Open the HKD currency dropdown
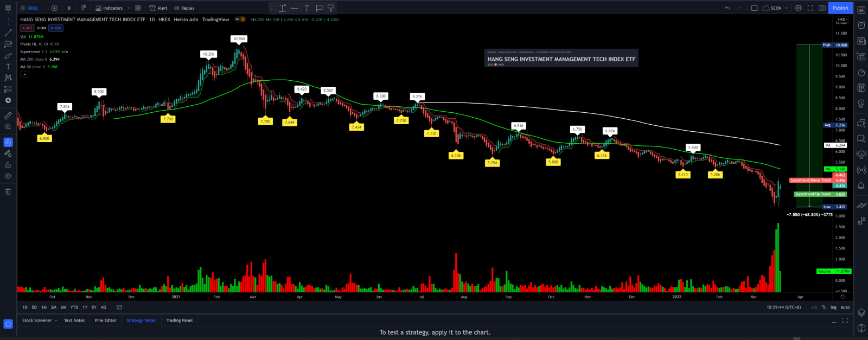 tap(843, 20)
